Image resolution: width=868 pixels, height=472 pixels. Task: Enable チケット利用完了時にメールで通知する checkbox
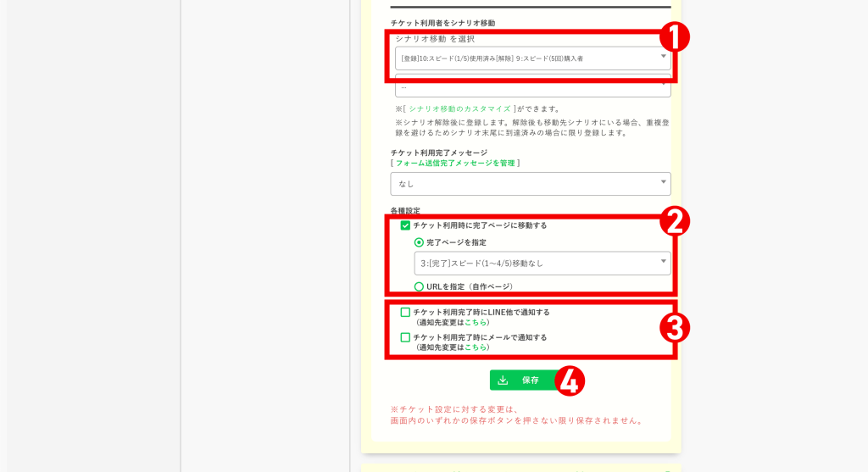[405, 337]
